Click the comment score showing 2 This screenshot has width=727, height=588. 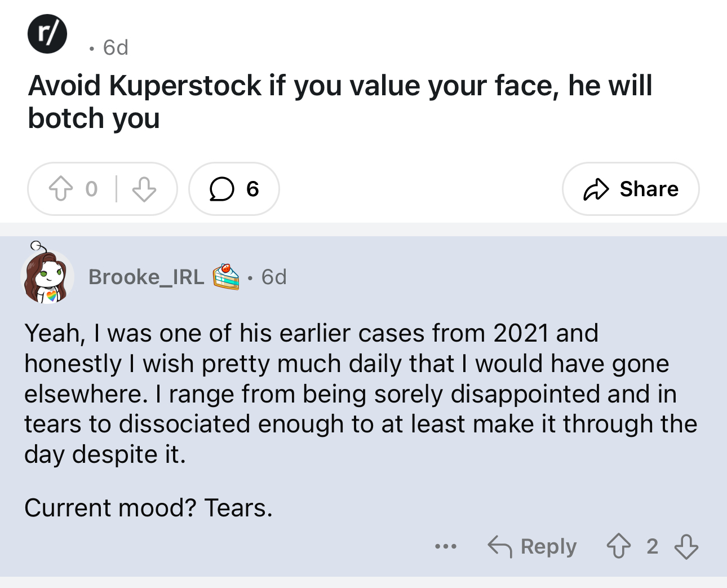coord(652,546)
